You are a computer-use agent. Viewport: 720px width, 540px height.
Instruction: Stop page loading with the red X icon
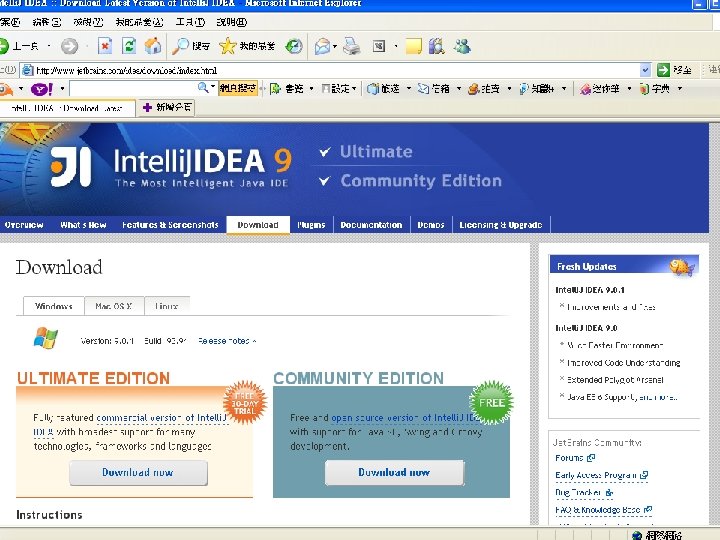pos(105,46)
